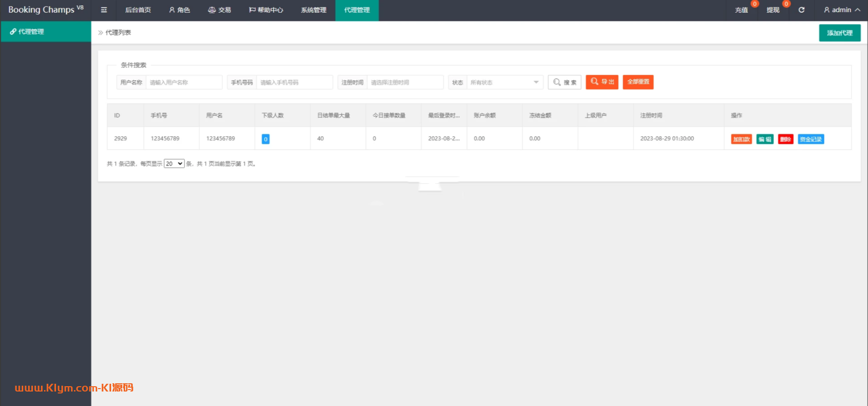The image size is (868, 406).
Task: Expand the 状态 status dropdown
Action: (x=504, y=83)
